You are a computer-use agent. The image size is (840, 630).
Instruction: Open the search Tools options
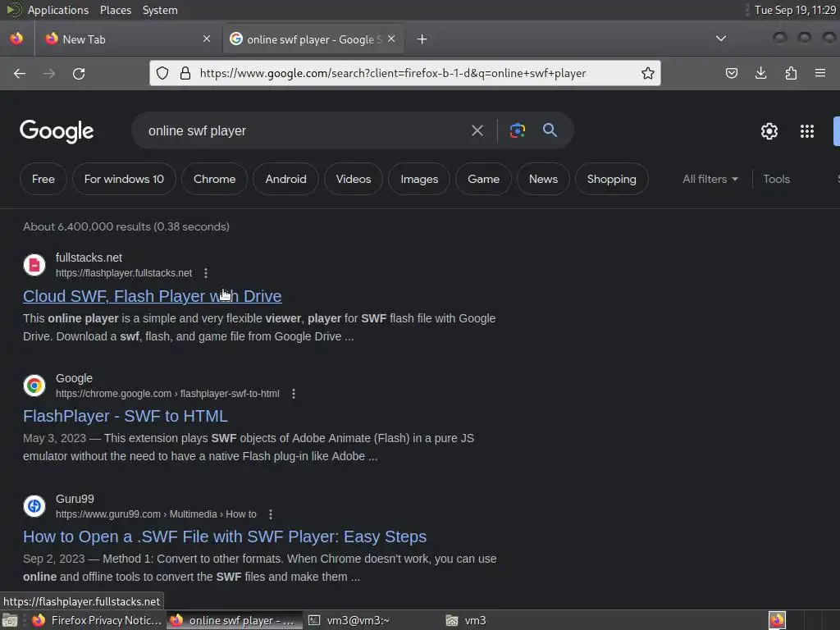(776, 179)
